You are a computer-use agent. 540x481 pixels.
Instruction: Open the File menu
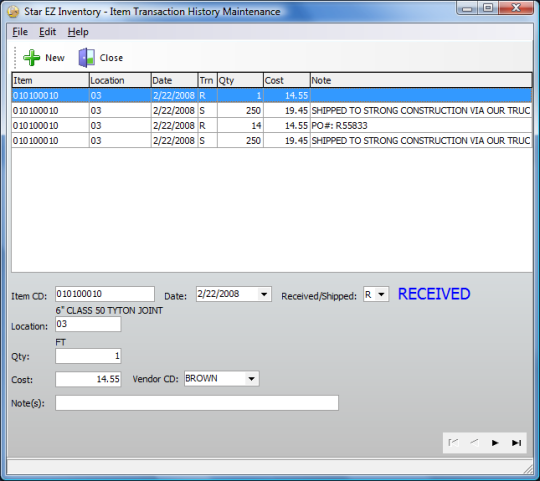pos(20,32)
